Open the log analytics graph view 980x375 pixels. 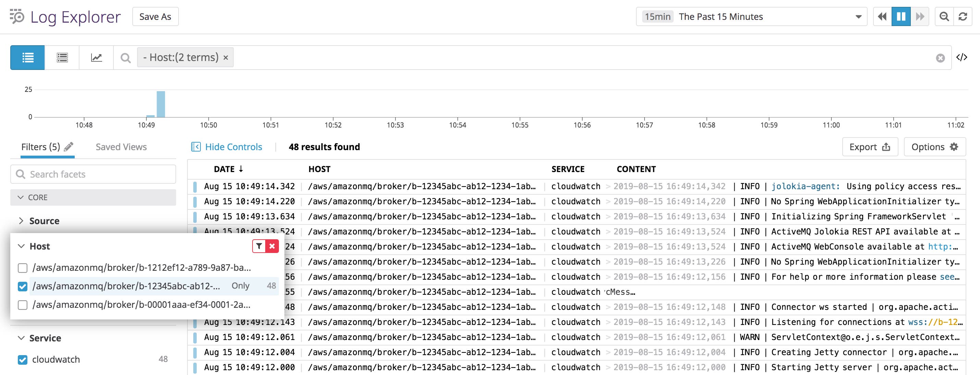point(96,58)
